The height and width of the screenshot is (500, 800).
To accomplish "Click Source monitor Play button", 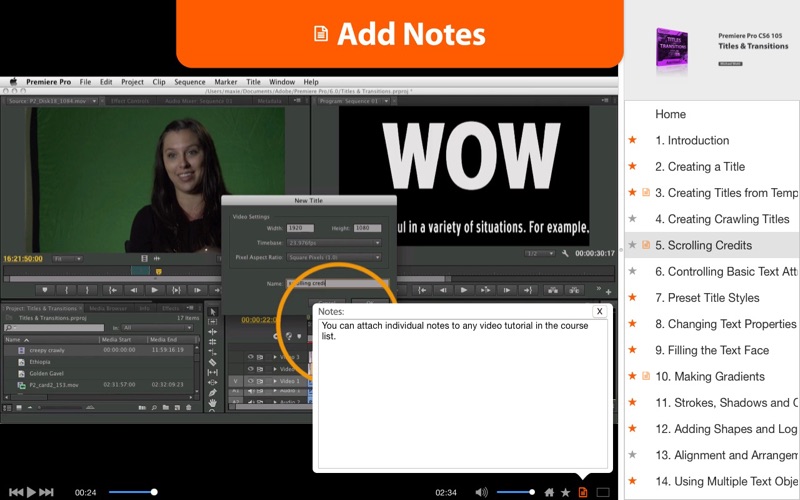I will click(154, 290).
